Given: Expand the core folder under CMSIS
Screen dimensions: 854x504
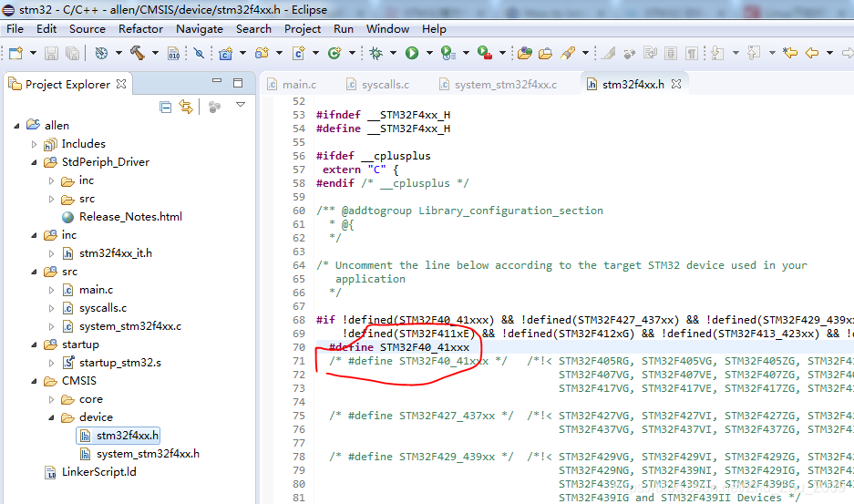Looking at the screenshot, I should tap(52, 399).
